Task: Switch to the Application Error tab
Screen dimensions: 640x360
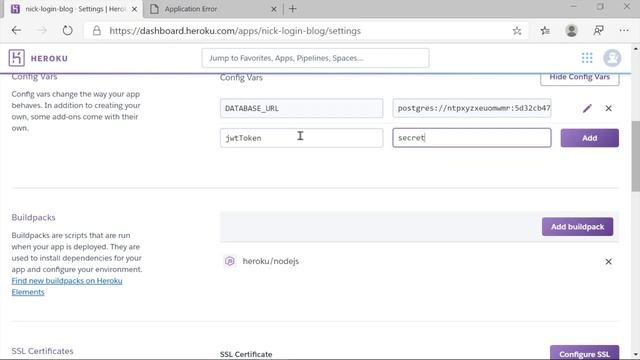Action: [212, 9]
